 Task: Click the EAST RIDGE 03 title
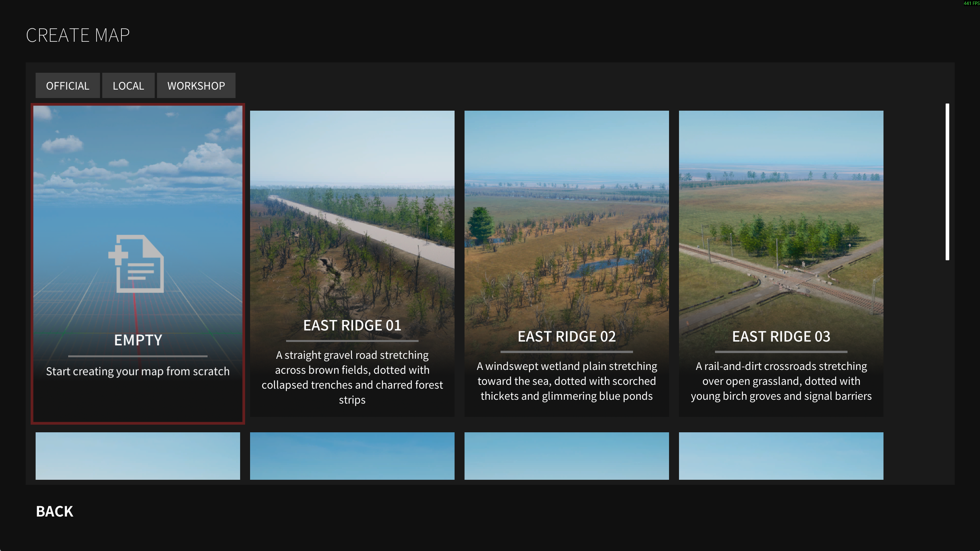click(781, 337)
